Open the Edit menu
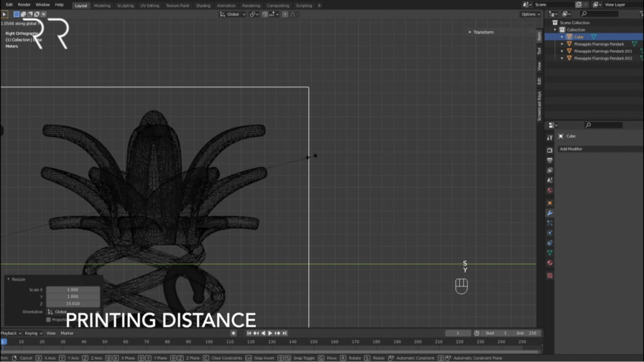This screenshot has height=362, width=644. click(9, 5)
